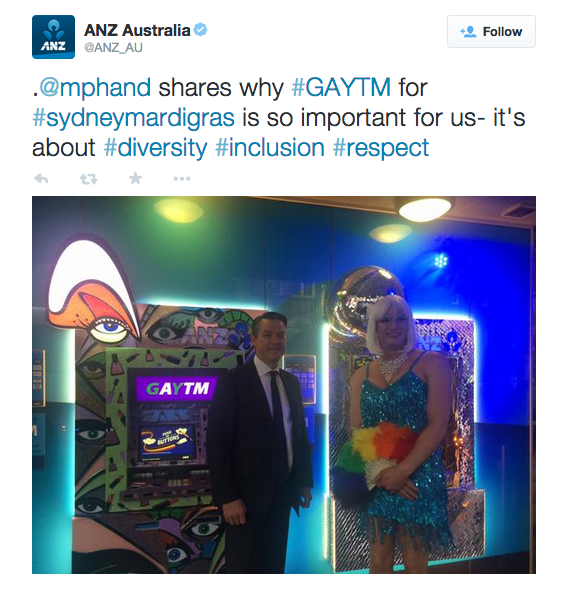This screenshot has width=566, height=590.
Task: Open the ANZ Australia profile name link
Action: (137, 30)
